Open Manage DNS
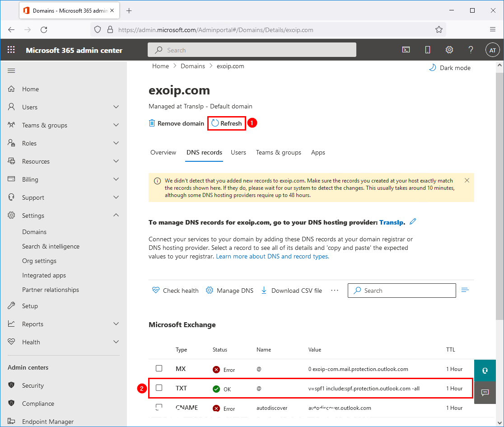The height and width of the screenshot is (427, 504). click(x=229, y=291)
